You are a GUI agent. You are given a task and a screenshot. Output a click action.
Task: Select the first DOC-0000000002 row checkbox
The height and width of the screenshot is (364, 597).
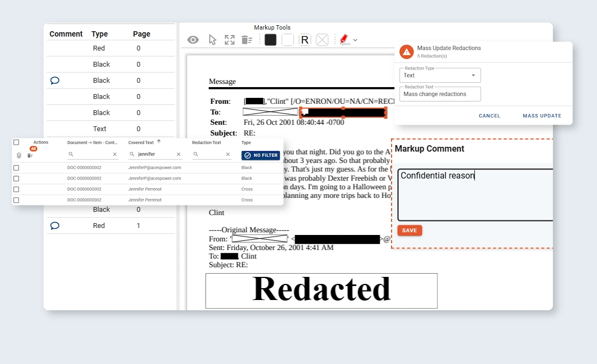click(16, 168)
